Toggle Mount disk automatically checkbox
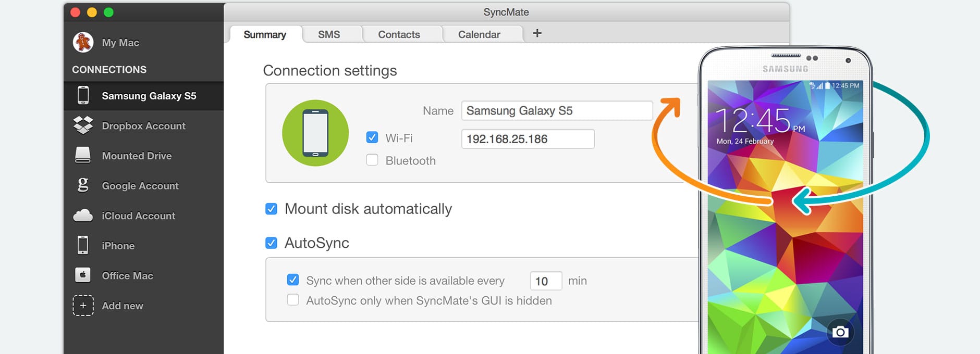Viewport: 980px width, 354px height. 271,209
